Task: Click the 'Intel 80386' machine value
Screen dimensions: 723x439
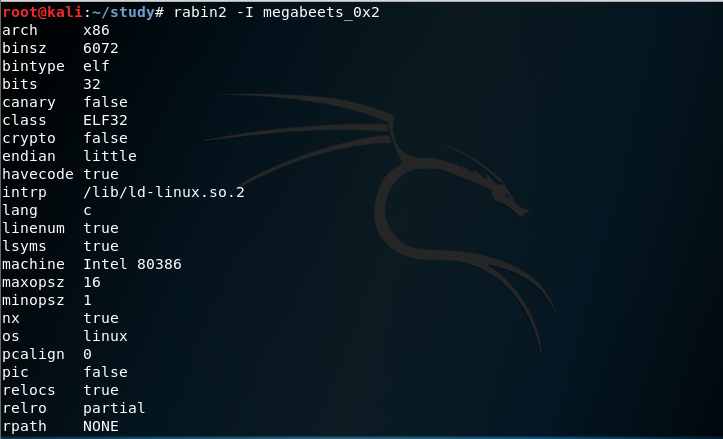Action: coord(132,264)
